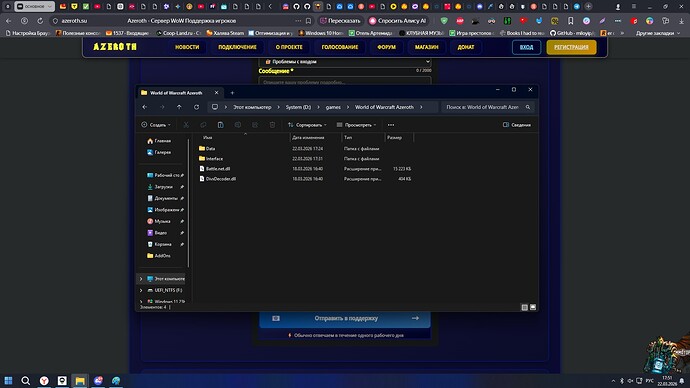Toggle the Сведения details pane
Viewport: 690px width, 388px height.
[517, 125]
